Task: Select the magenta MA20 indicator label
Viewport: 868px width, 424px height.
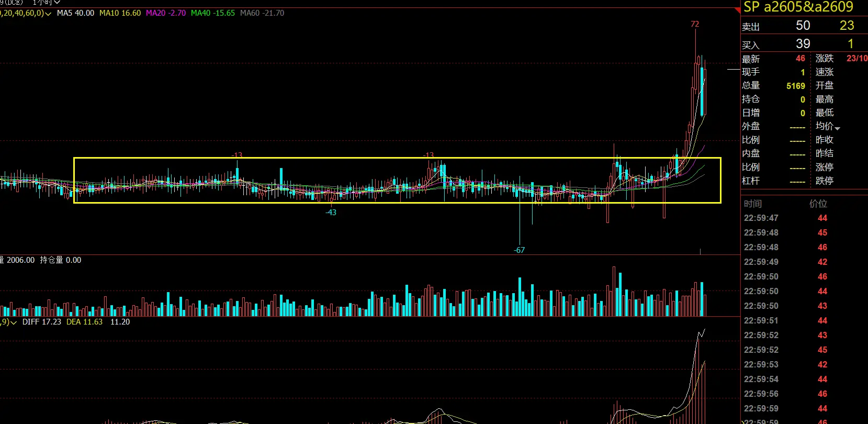Action: coord(165,13)
